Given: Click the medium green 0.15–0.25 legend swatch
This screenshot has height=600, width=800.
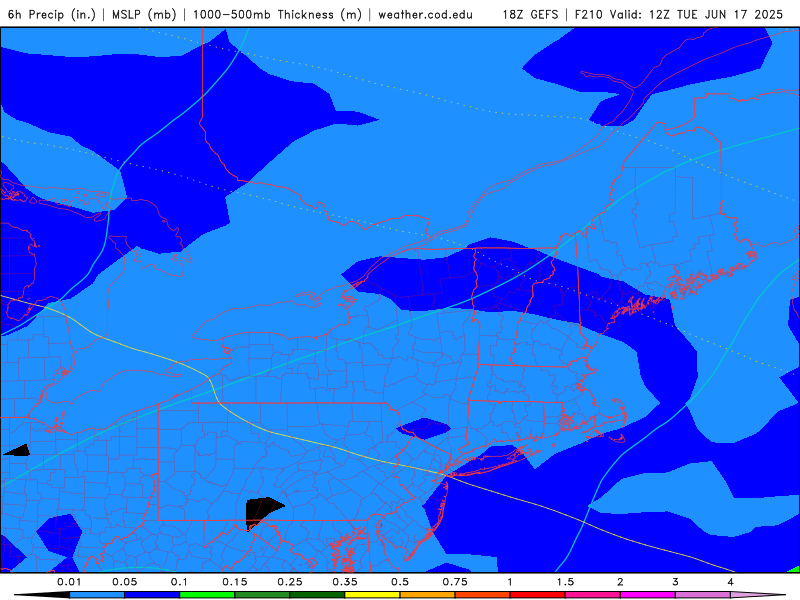Looking at the screenshot, I should [262, 595].
